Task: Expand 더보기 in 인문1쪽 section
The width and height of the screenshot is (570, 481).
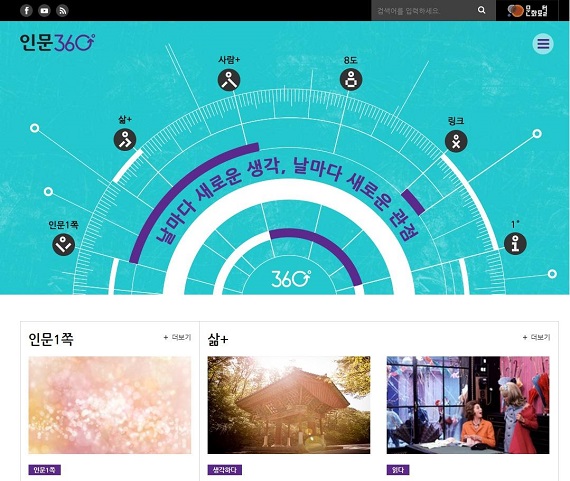Action: [177, 337]
